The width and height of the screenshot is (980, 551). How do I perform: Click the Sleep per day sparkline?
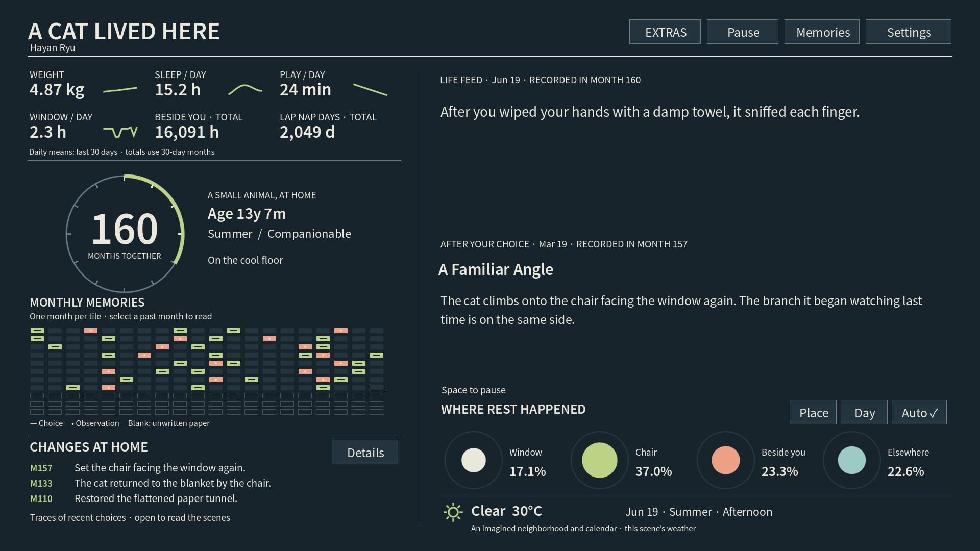tap(245, 90)
